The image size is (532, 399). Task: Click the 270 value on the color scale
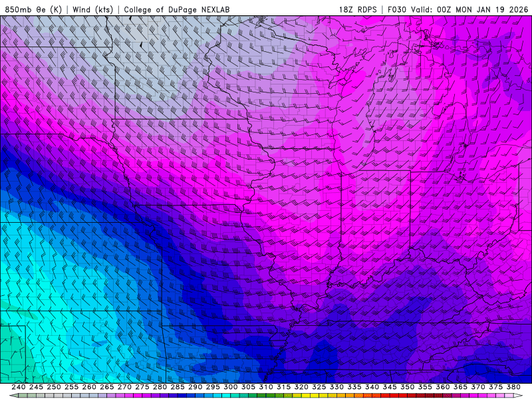click(124, 387)
